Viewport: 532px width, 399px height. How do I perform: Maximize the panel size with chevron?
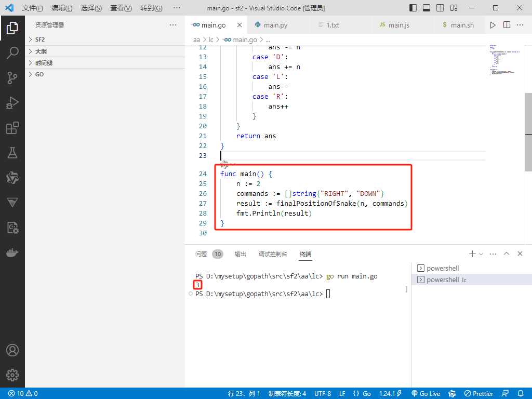click(x=507, y=254)
